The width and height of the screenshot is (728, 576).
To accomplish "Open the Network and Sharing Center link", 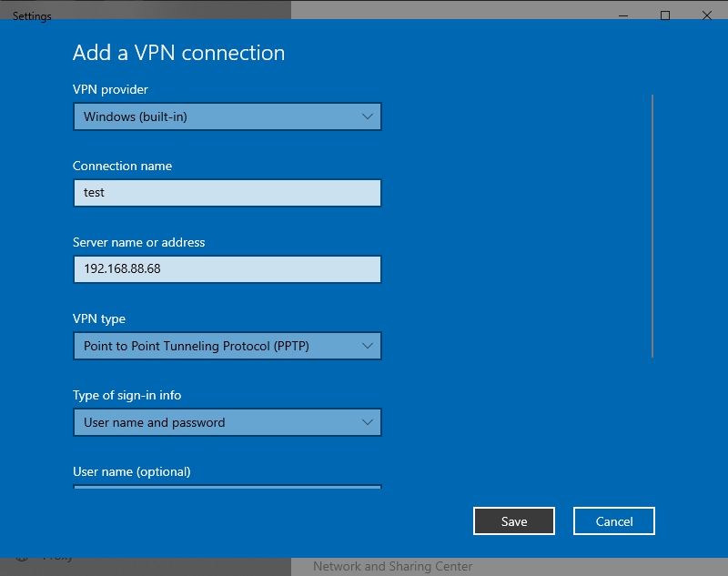I will point(392,566).
